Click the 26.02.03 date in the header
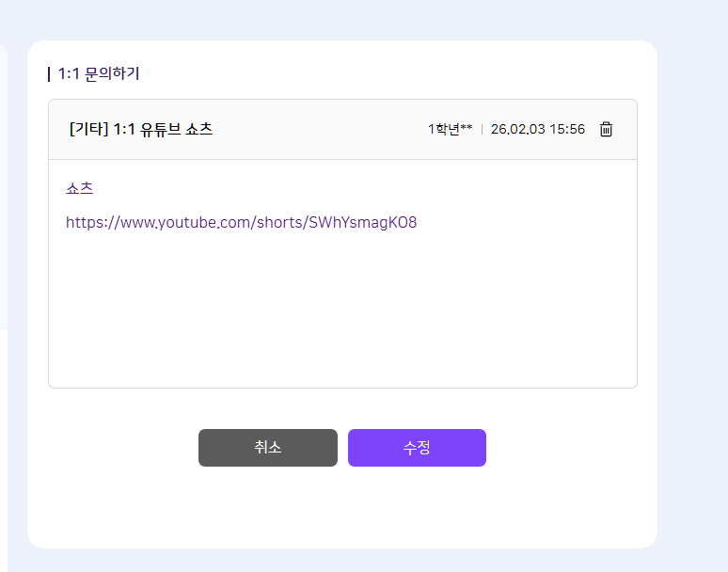 click(517, 130)
